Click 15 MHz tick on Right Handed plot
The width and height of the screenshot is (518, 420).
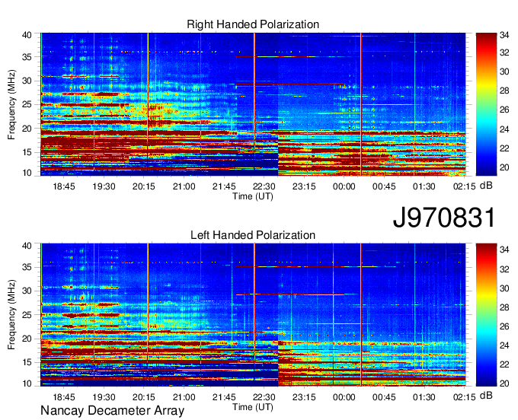click(27, 152)
